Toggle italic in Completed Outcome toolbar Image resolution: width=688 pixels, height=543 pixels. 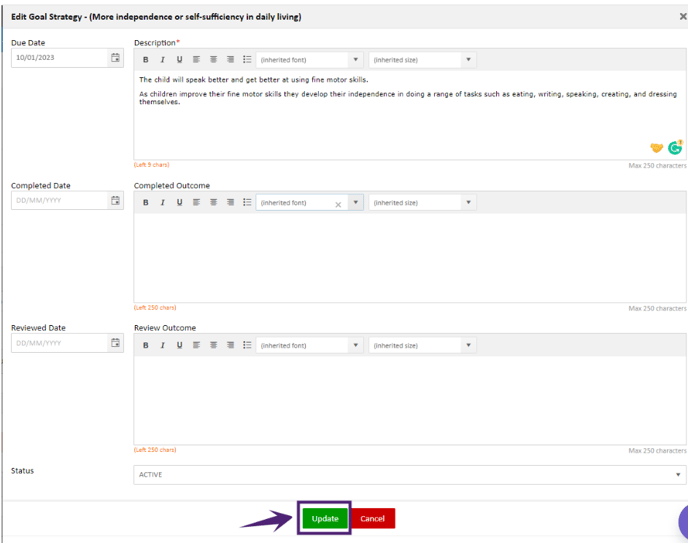pos(162,203)
